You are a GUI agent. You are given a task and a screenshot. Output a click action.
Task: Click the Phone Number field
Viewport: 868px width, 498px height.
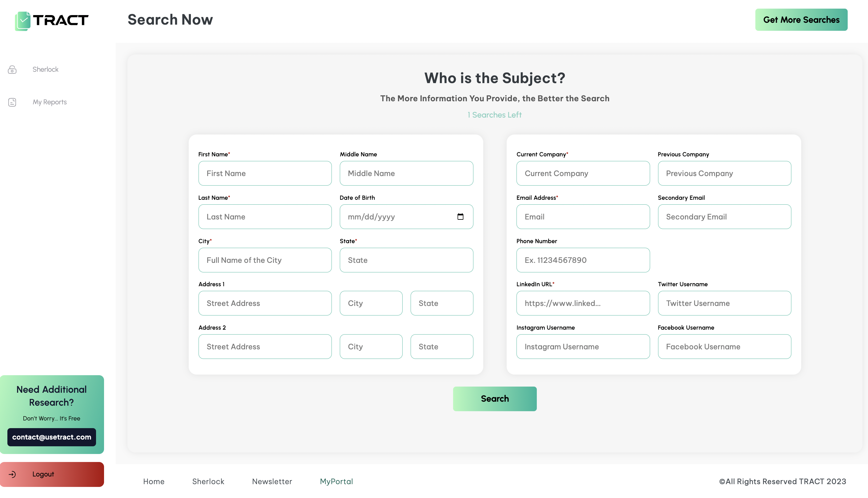click(583, 260)
